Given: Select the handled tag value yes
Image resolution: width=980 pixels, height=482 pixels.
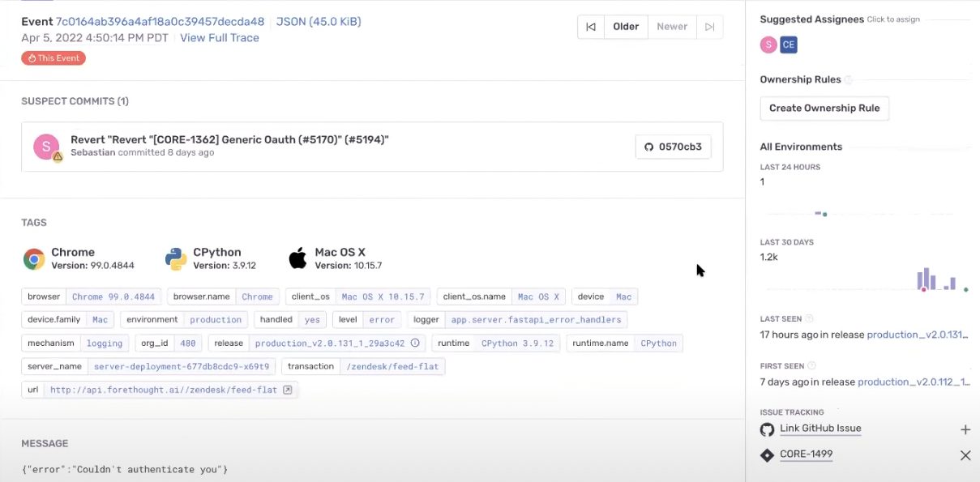Looking at the screenshot, I should click(312, 320).
